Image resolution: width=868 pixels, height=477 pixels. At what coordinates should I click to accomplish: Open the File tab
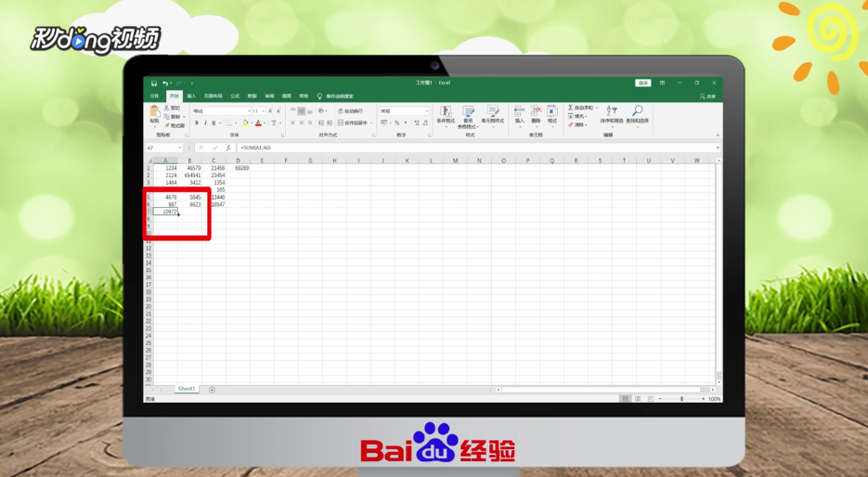pyautogui.click(x=154, y=97)
